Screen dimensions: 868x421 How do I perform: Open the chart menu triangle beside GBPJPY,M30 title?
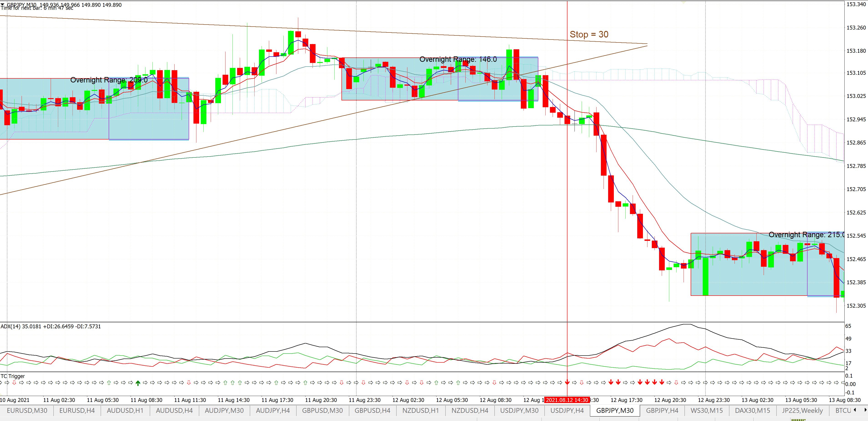3,5
